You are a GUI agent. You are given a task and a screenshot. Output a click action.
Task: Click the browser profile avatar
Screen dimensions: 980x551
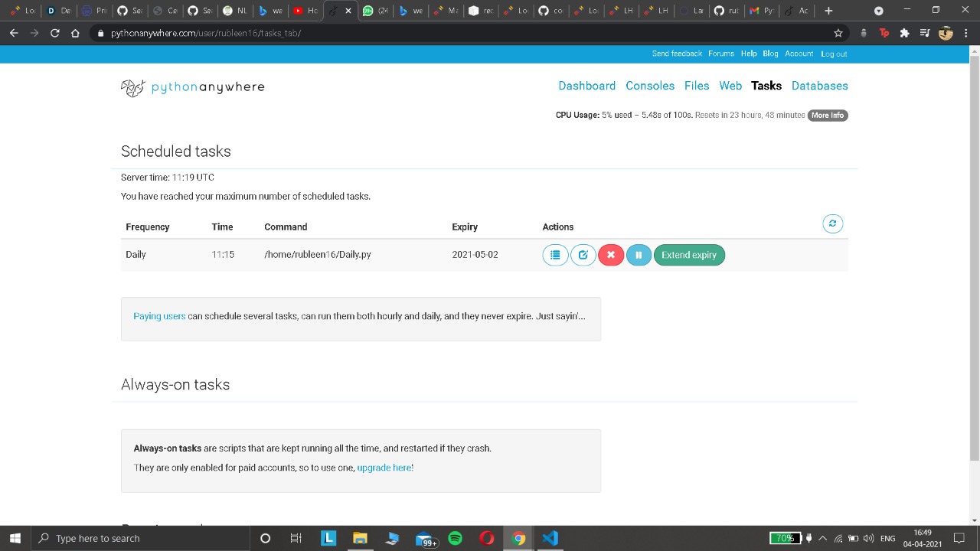(x=946, y=33)
